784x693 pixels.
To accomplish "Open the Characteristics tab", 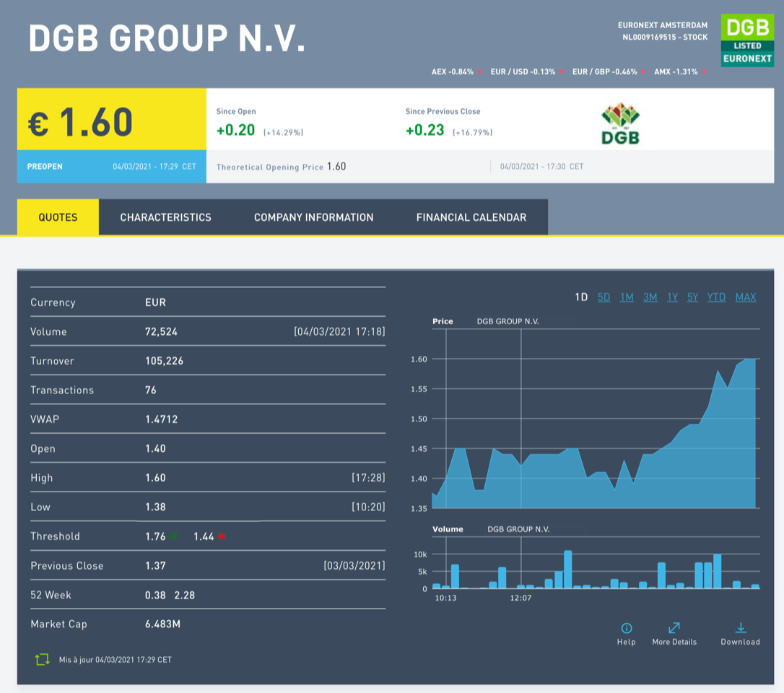I will 165,217.
